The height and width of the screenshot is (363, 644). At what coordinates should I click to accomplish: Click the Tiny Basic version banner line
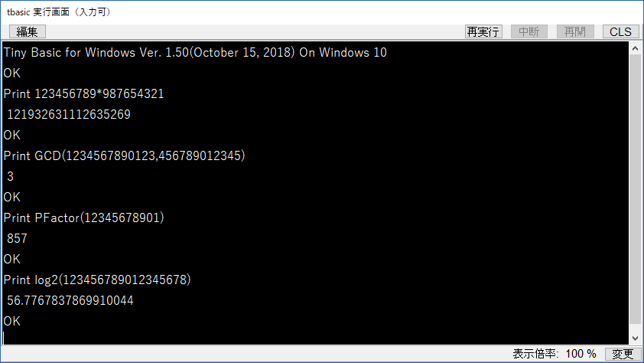tap(195, 53)
